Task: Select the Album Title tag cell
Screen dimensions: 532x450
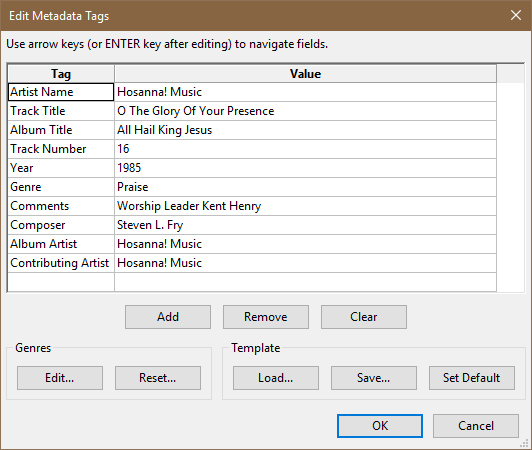Action: coord(61,130)
